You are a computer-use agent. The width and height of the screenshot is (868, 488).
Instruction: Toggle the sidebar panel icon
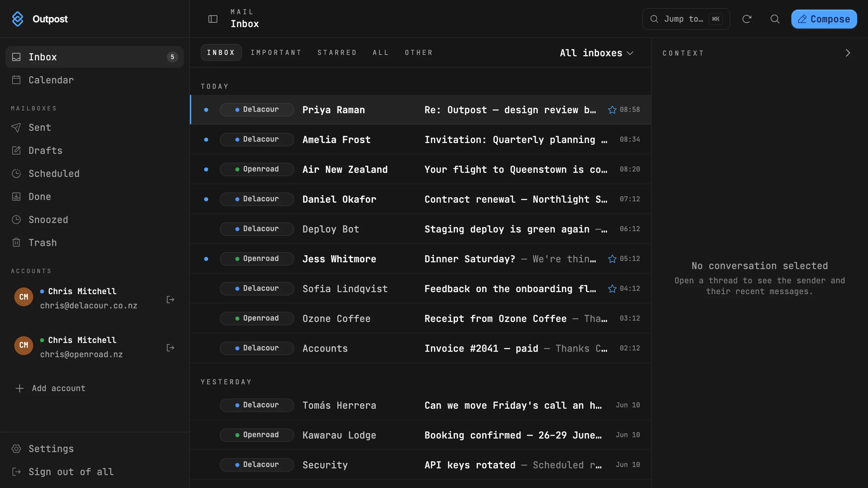point(213,19)
